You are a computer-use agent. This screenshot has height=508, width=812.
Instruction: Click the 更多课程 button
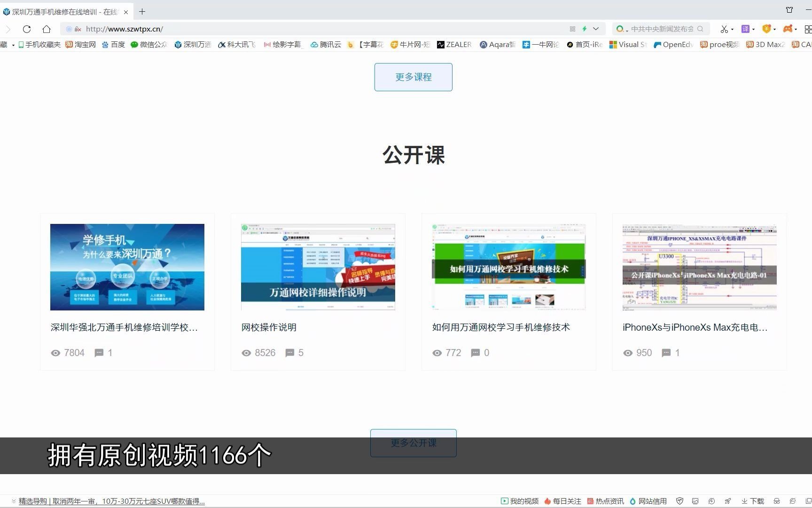point(414,77)
